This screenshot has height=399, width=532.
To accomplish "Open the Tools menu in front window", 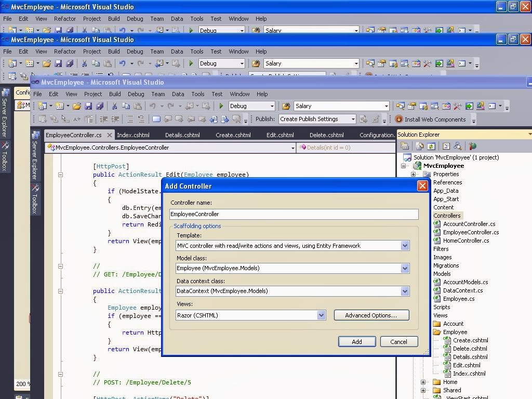I will [x=198, y=94].
